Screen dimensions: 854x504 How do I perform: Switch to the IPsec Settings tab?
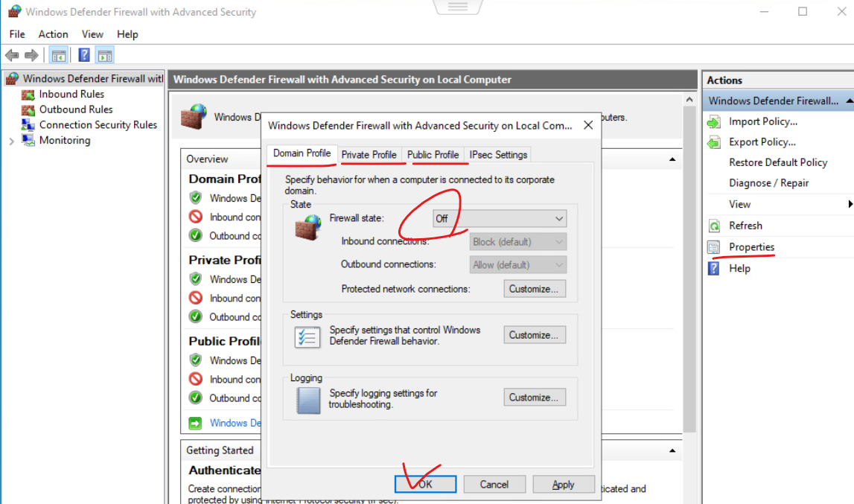(498, 155)
